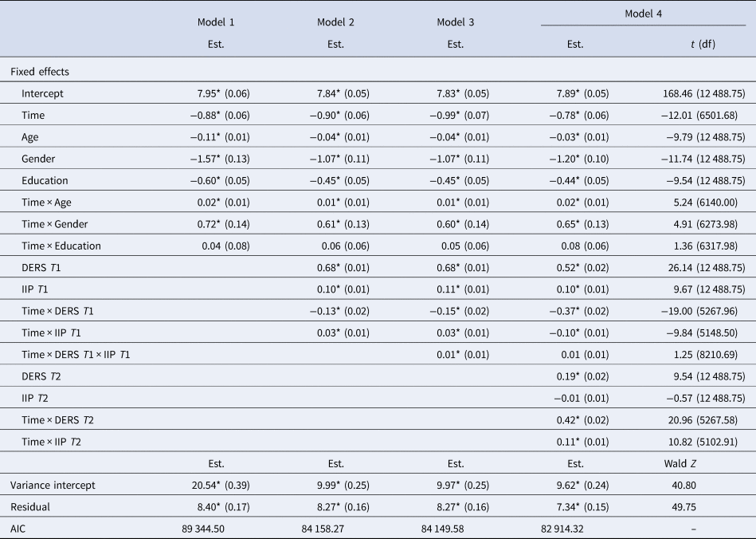756x539 pixels.
Task: Select the Time × DERS T1 × IIP T1 label
Action: [x=75, y=354]
